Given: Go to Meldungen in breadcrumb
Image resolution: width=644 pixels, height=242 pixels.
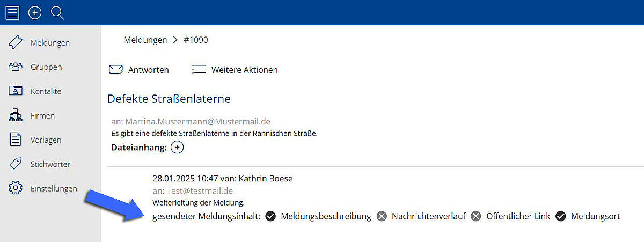Looking at the screenshot, I should click(x=145, y=40).
